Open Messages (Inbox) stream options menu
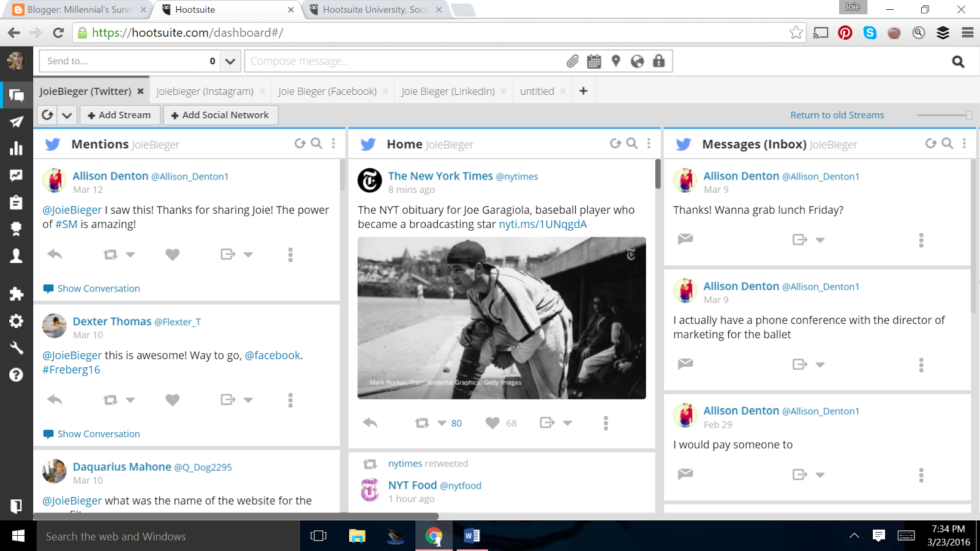980x551 pixels. [x=964, y=143]
